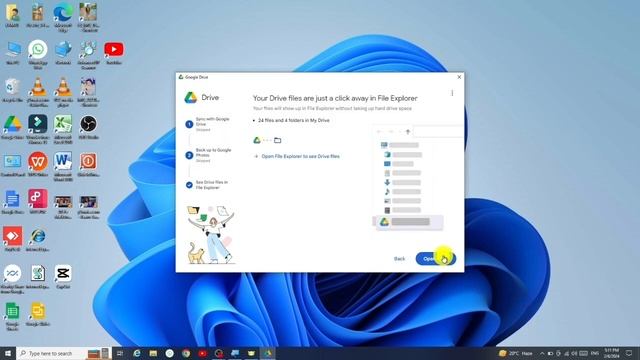Screen dimensions: 640x360
Task: Open Google Slides desktop shortcut
Action: (x=38, y=314)
